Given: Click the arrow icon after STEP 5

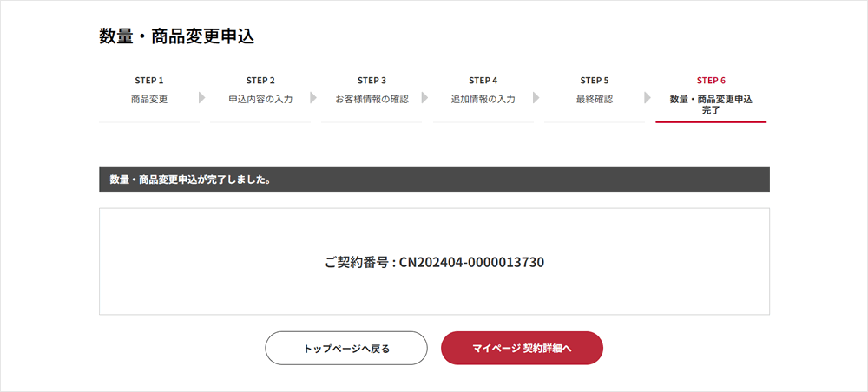Looking at the screenshot, I should coord(648,98).
